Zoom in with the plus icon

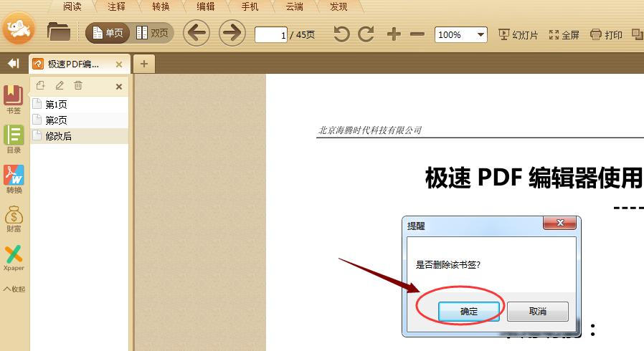tap(394, 34)
